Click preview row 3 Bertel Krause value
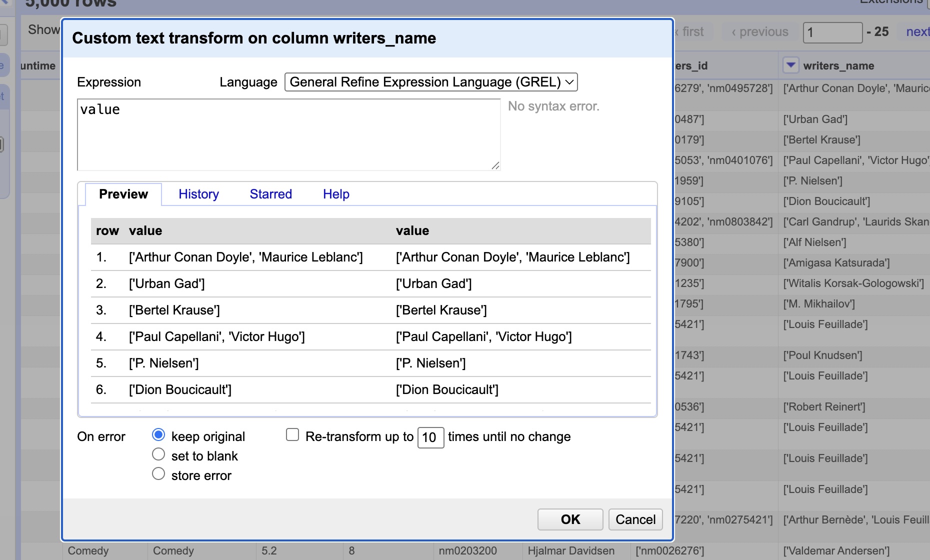 point(174,310)
